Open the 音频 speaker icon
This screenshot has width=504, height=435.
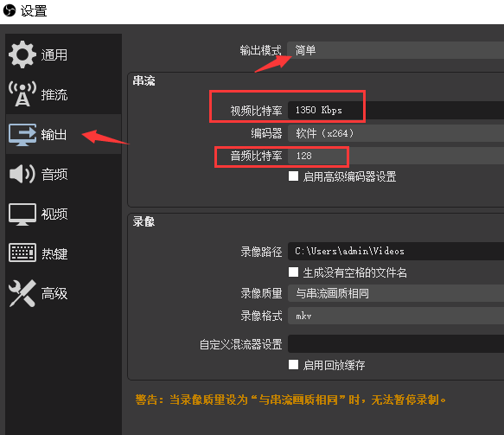(22, 174)
